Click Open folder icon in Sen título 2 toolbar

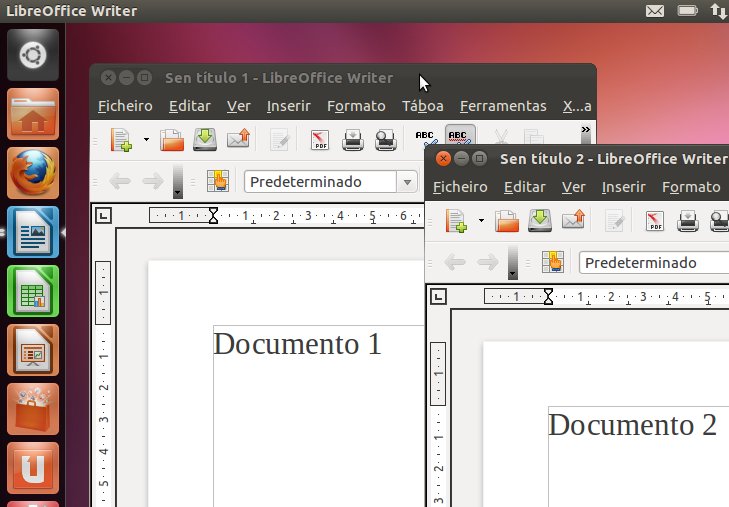point(507,221)
